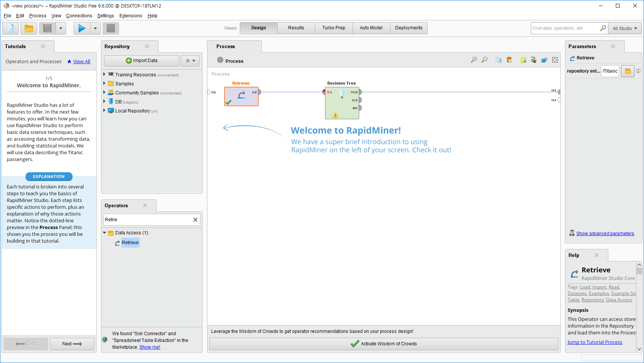Expand the DB (Legacy) repository node
The image size is (644, 363).
click(104, 102)
